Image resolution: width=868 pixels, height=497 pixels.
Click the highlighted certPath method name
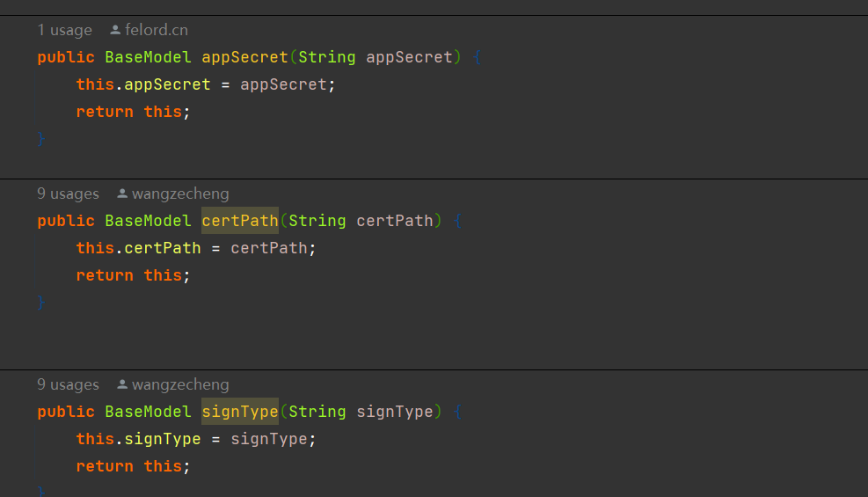(x=239, y=221)
